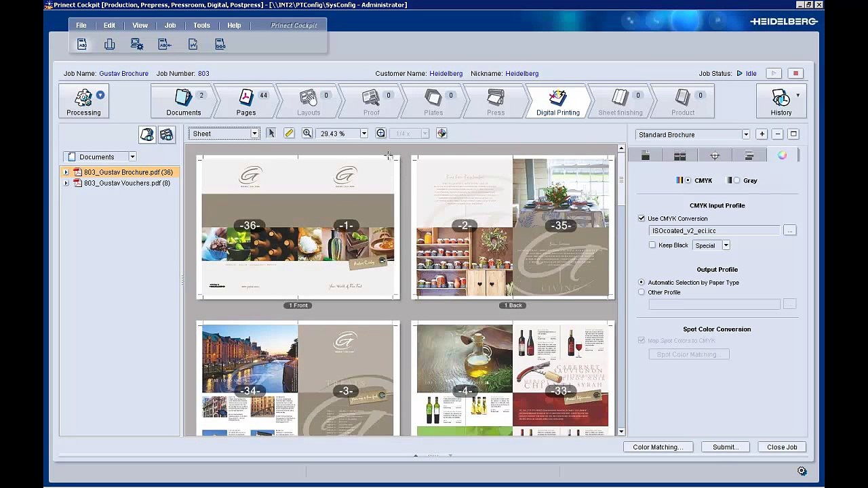Go to the Pages workflow step
This screenshot has height=488, width=868.
(245, 102)
